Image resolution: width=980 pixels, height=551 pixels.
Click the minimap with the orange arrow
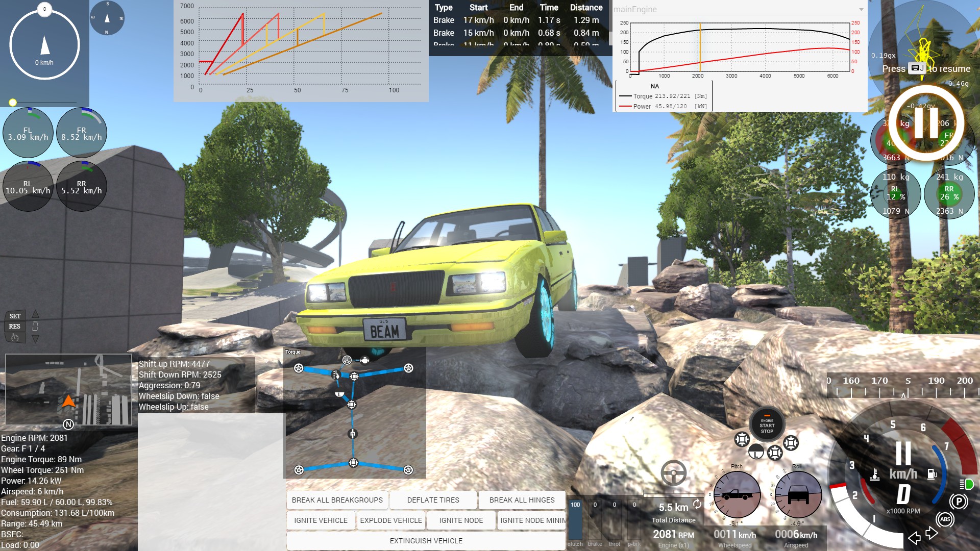click(x=68, y=390)
